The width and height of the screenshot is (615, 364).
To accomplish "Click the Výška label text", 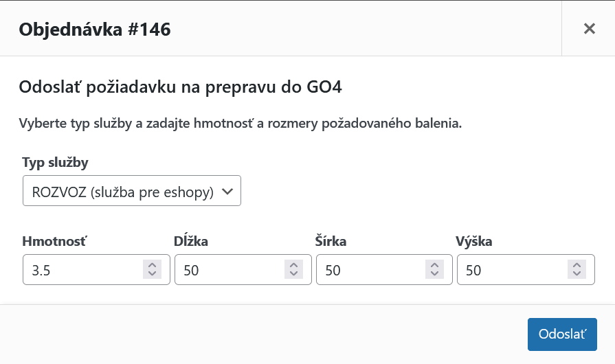I will 474,241.
